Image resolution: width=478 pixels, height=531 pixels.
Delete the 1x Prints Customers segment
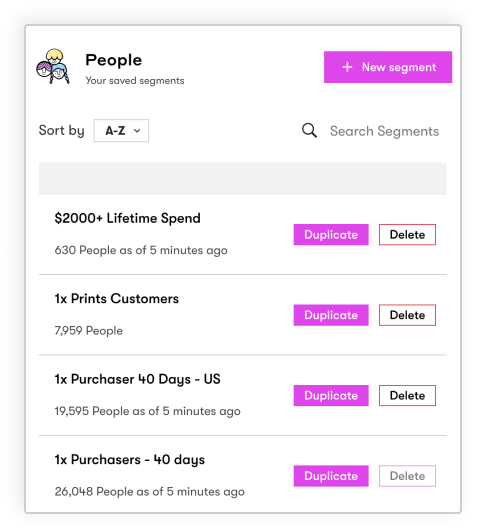point(407,315)
